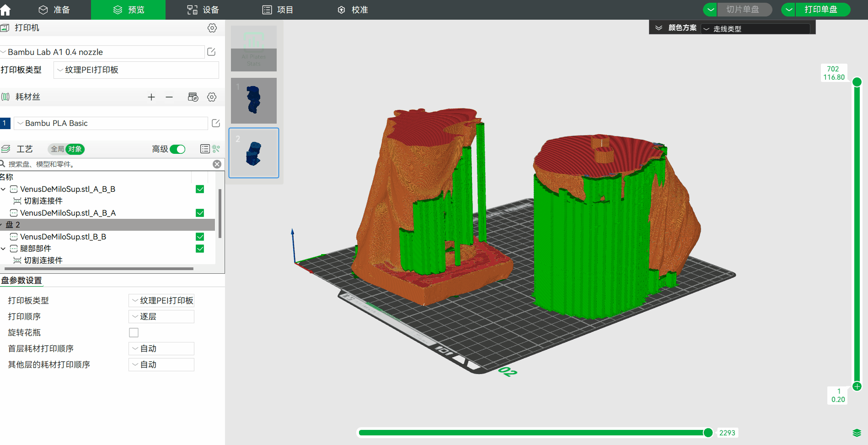Click the object list vertical scrollbar
Viewport: 868px width, 445px height.
pos(220,214)
